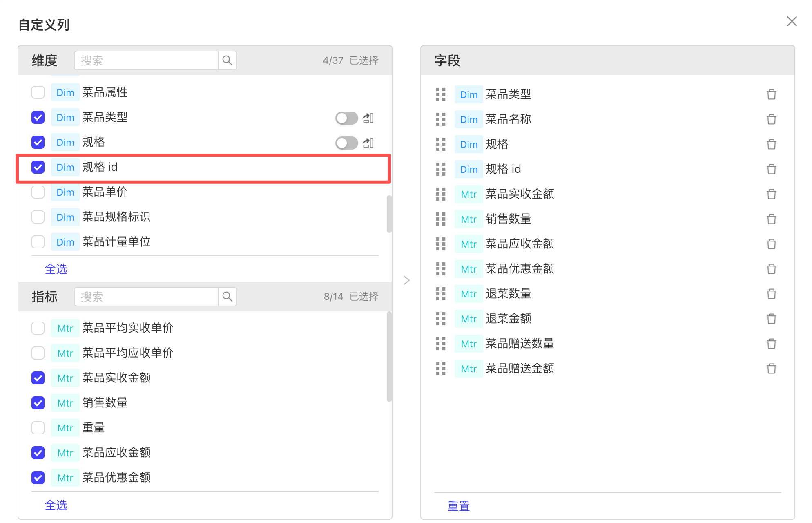This screenshot has width=812, height=523.
Task: Click the 维度 search input field
Action: coord(146,60)
